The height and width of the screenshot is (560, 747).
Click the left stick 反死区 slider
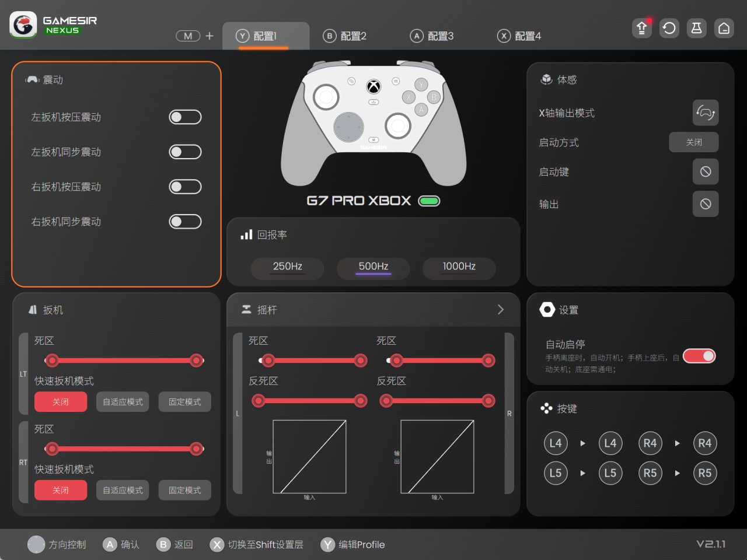(309, 401)
